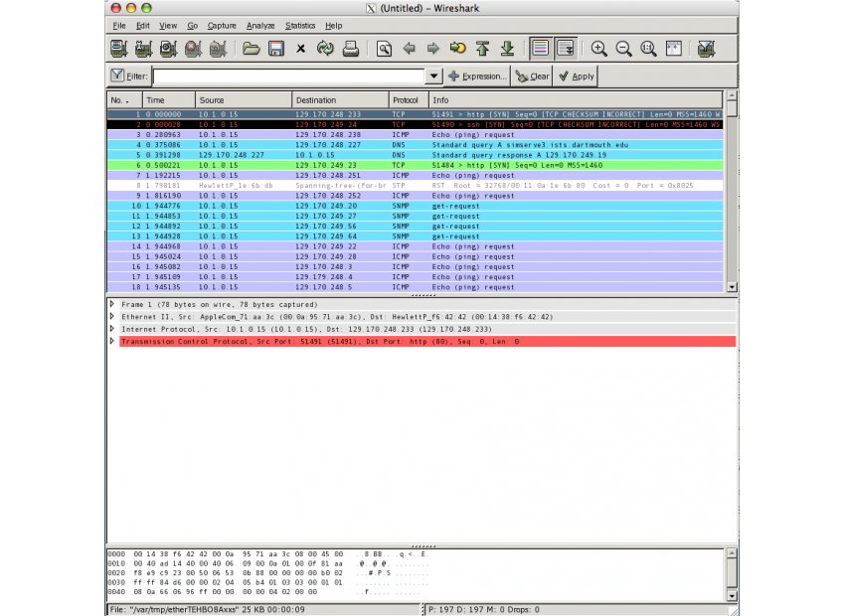Go forward in packet history arrow

[x=433, y=49]
